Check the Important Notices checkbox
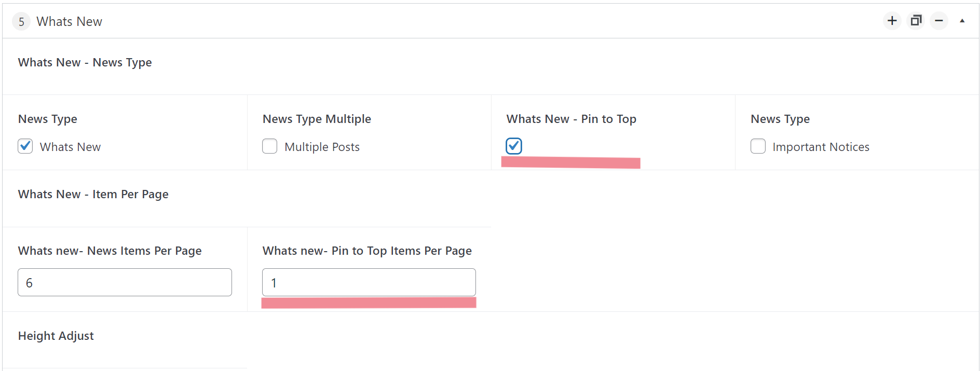 (758, 146)
